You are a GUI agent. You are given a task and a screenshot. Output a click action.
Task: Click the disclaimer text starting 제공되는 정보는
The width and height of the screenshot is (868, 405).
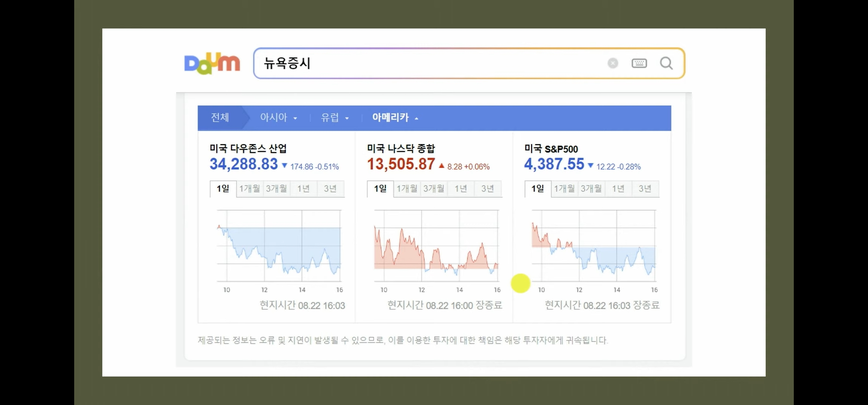(x=403, y=340)
